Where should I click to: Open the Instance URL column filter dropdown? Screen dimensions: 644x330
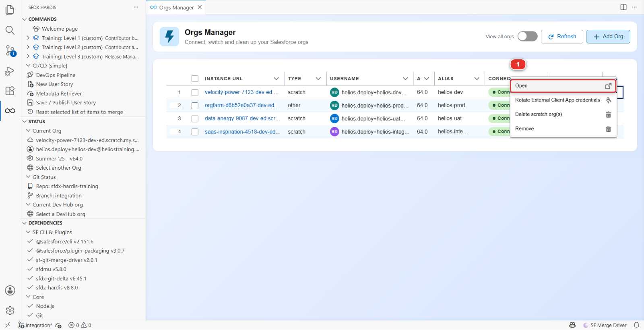pos(276,79)
